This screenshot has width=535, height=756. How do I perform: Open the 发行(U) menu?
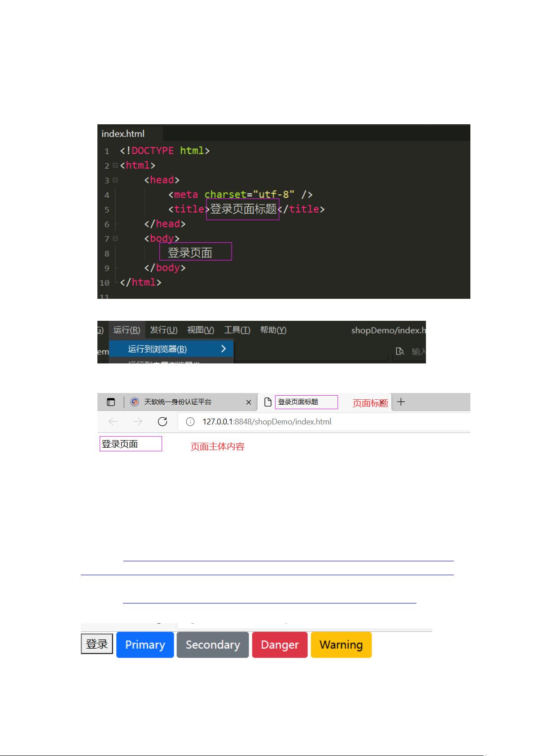(163, 330)
